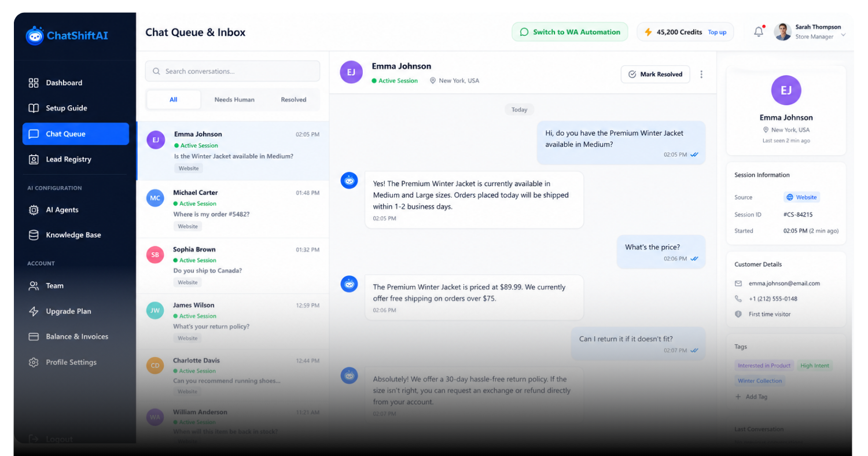Open AI Agents configuration

[x=76, y=209]
